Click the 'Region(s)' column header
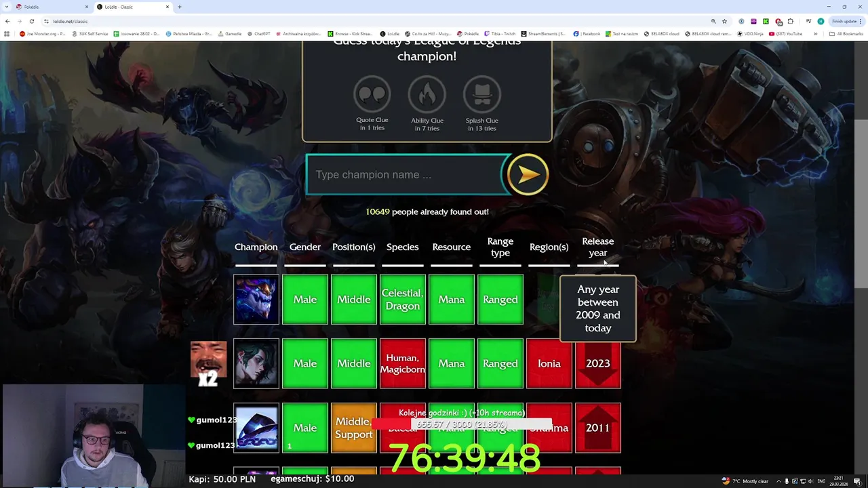Image resolution: width=868 pixels, height=488 pixels. click(x=549, y=247)
